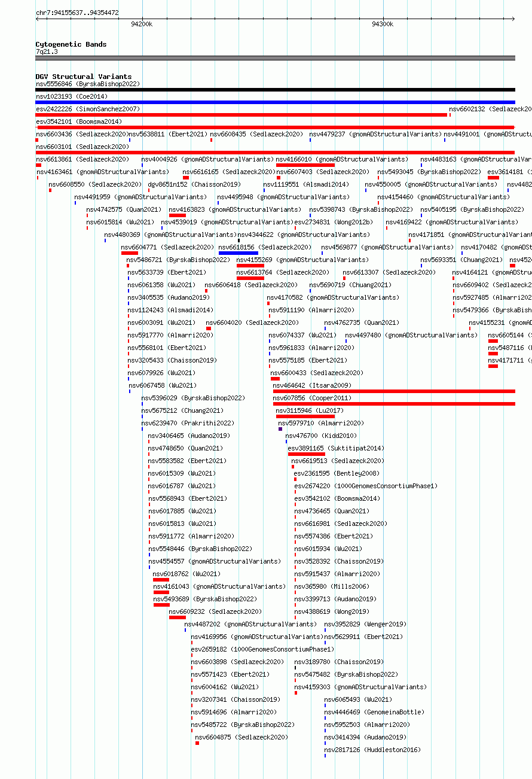532x779 pixels.
Task: Select the blue bar under nsv6618156
Action: coord(239,253)
